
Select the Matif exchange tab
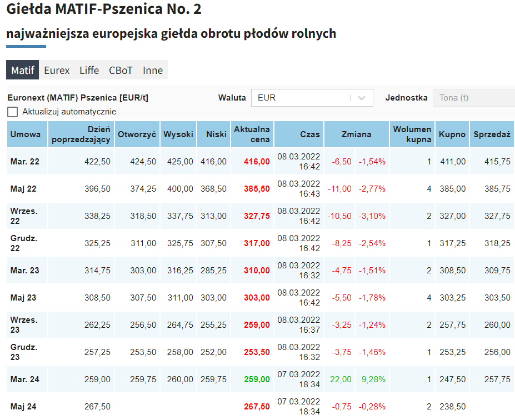22,71
